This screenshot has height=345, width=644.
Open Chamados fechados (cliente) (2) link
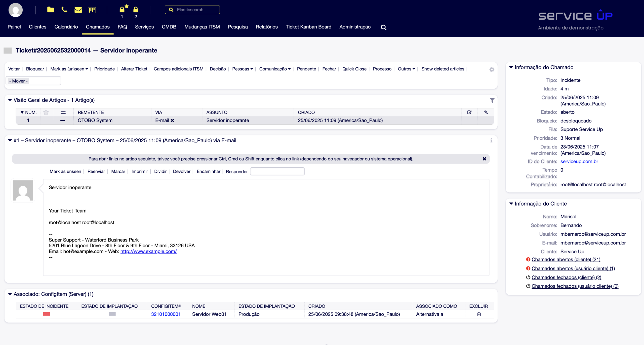tap(566, 277)
